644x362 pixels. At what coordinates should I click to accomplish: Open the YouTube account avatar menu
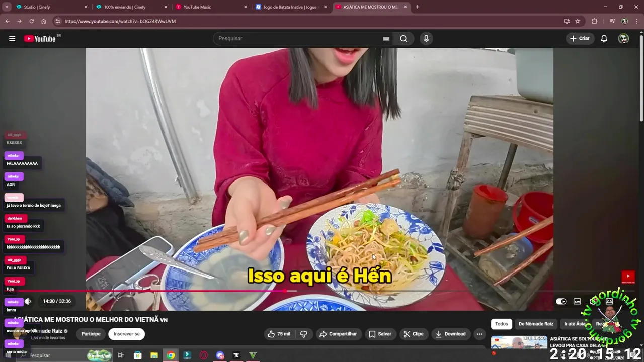(624, 39)
